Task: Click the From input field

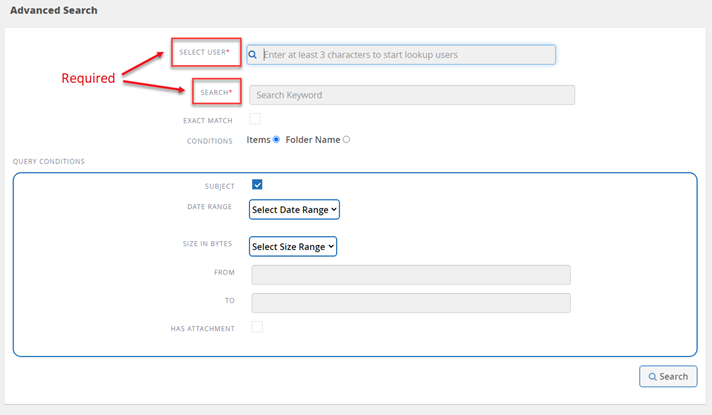Action: tap(411, 275)
